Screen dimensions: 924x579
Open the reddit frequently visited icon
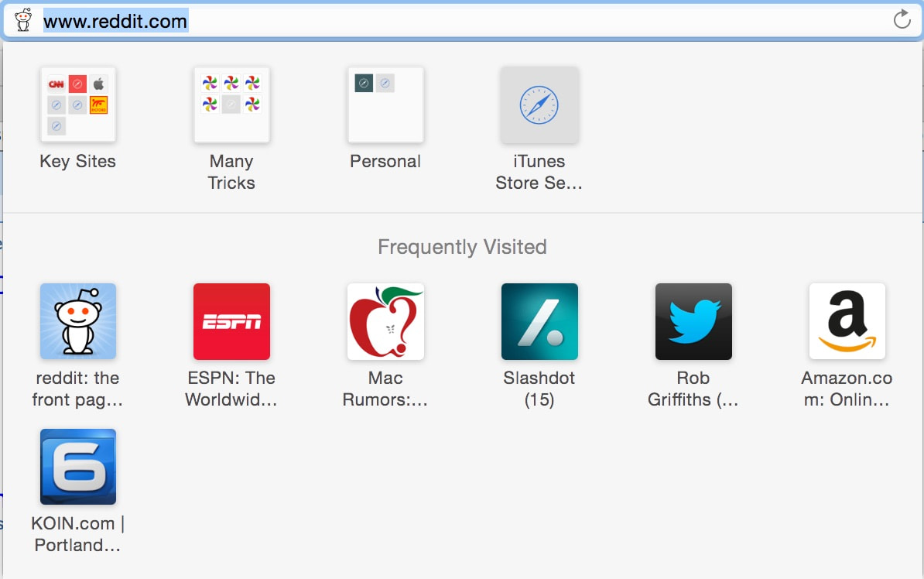point(78,321)
